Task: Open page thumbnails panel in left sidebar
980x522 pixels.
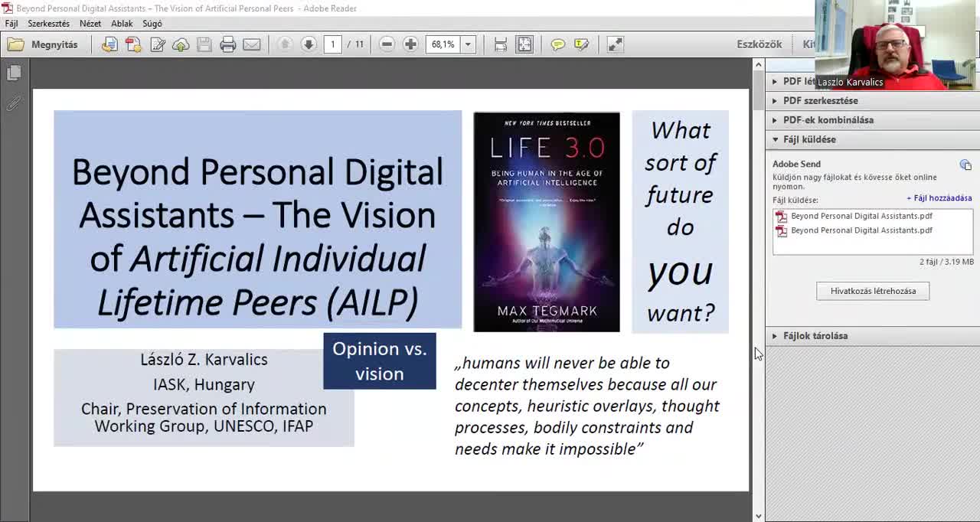Action: (x=14, y=73)
